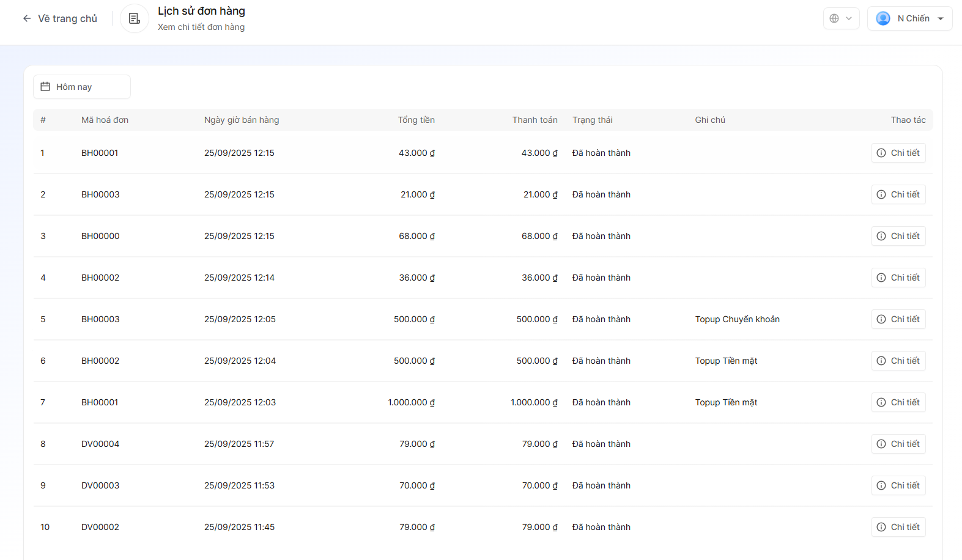Click the Trạng thái column header
The width and height of the screenshot is (962, 560).
(x=592, y=120)
